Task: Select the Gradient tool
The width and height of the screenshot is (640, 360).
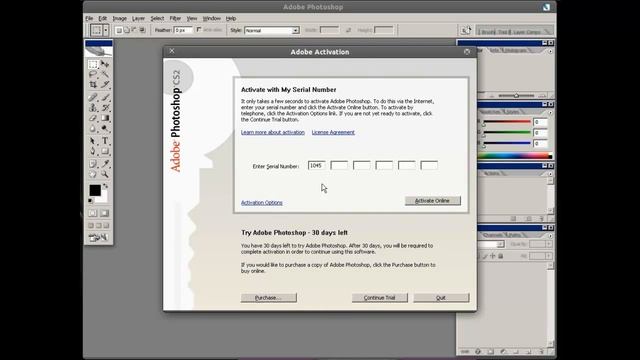Action: (105, 118)
